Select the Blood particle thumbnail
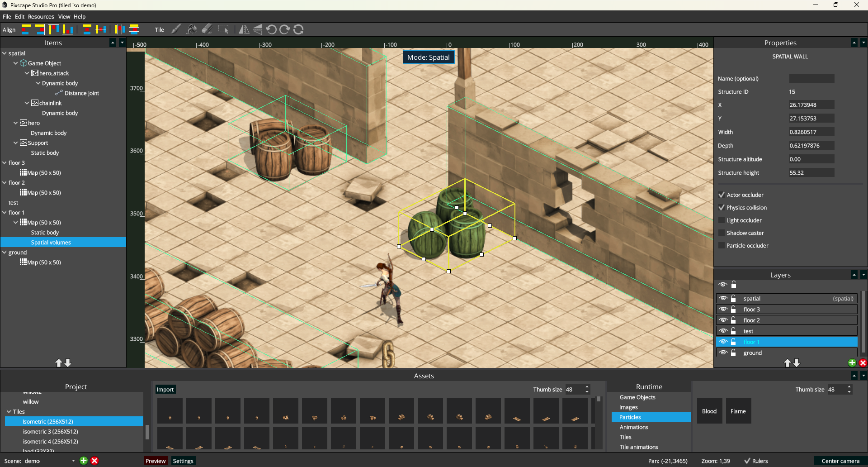Screen dimensions: 868x467 pos(709,411)
